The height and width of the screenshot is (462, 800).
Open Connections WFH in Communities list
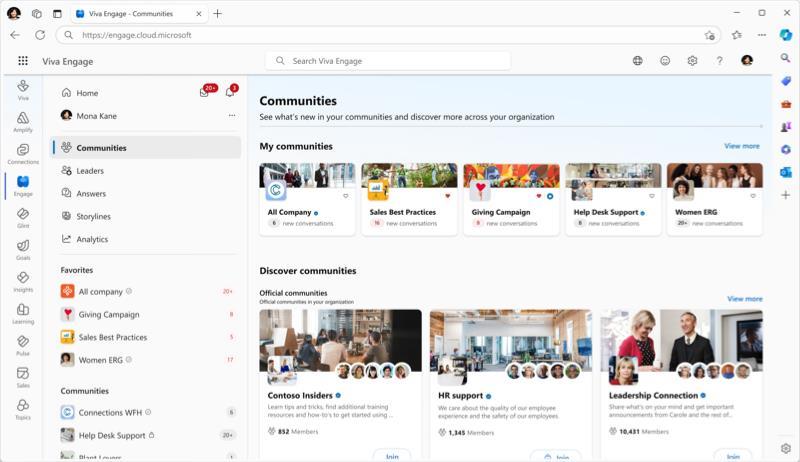[110, 412]
